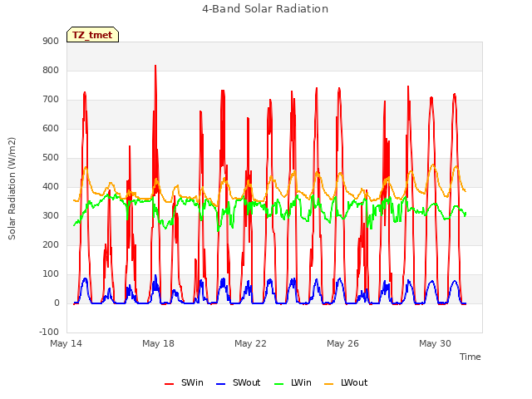The width and height of the screenshot is (532, 399).
Task: Click the 900 y-axis tick label
Action: click(x=51, y=41)
